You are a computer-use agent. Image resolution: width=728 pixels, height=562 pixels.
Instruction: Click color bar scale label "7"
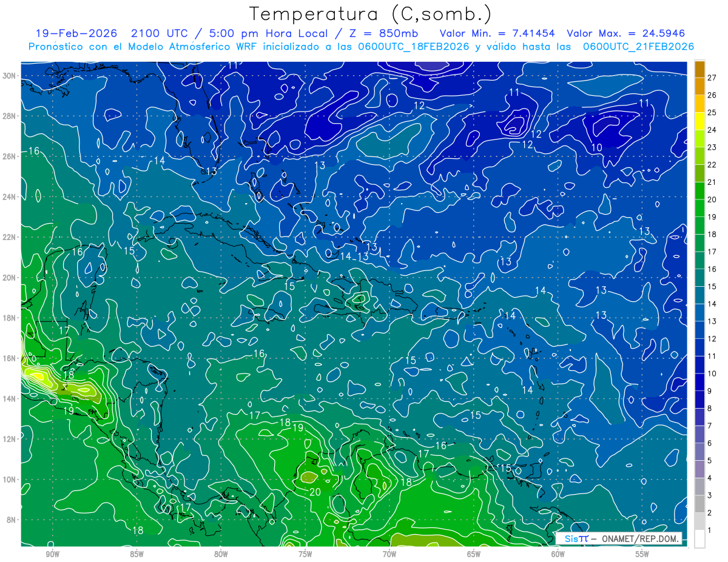710,426
